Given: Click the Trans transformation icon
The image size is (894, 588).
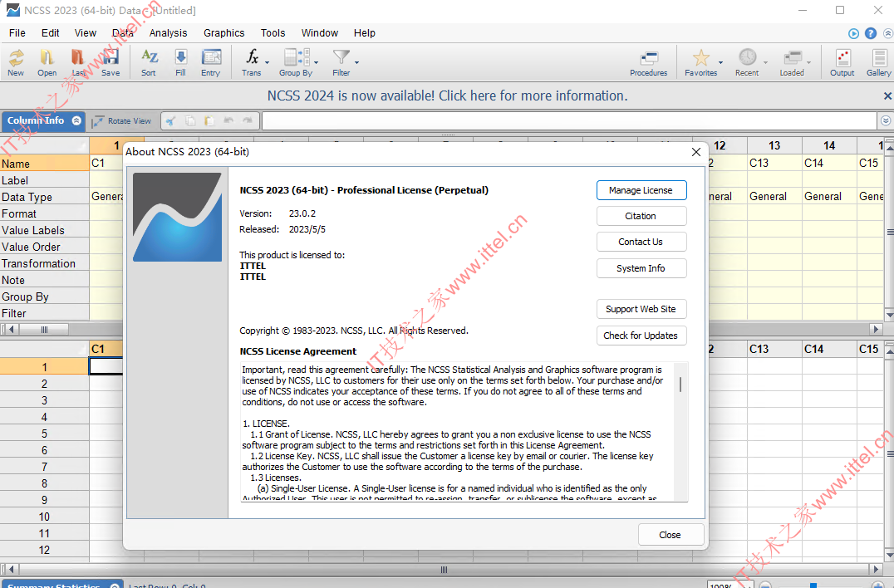Looking at the screenshot, I should 252,61.
